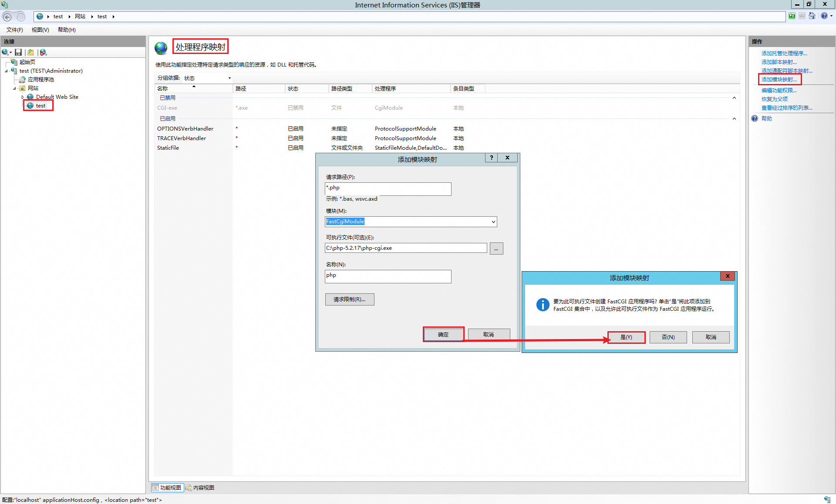Click 编辑功能权限... action link
This screenshot has width=836, height=504.
779,91
